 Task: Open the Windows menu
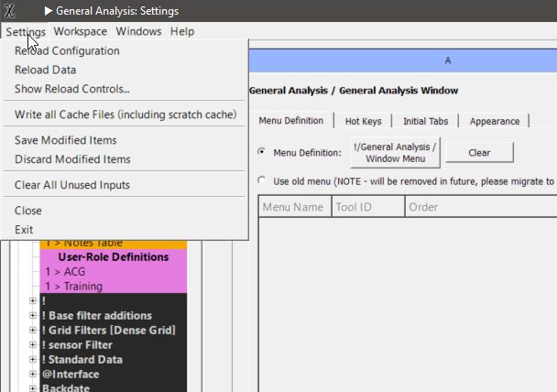[x=138, y=31]
